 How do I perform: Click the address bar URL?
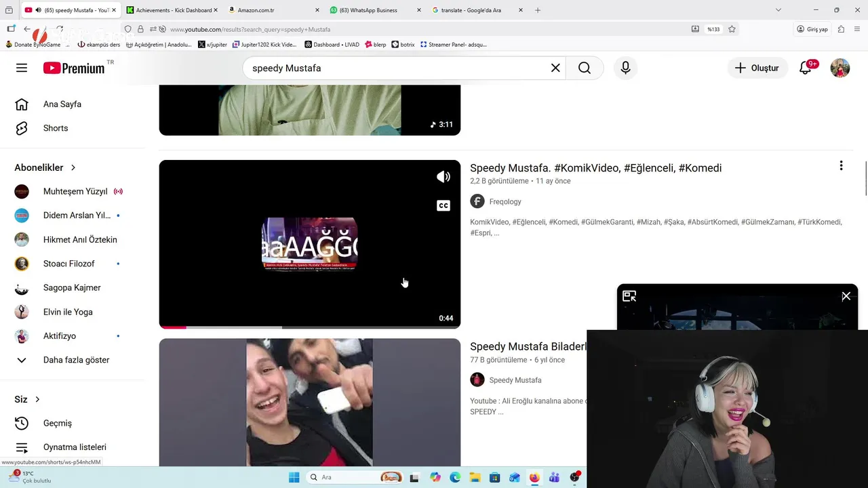tap(250, 29)
